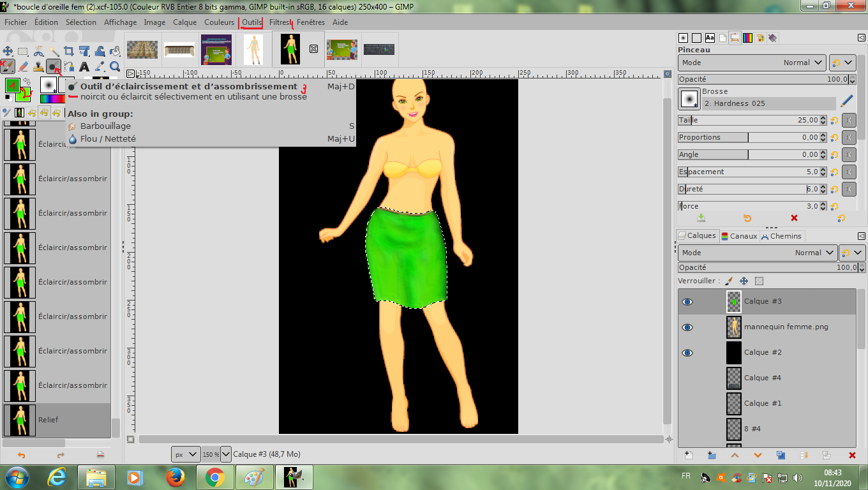Open Firefox from the taskbar

click(x=175, y=477)
